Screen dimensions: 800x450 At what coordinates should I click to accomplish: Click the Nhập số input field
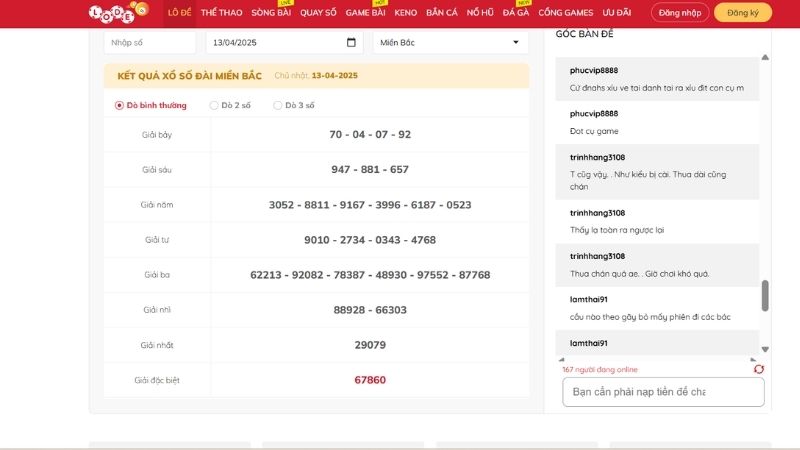150,43
